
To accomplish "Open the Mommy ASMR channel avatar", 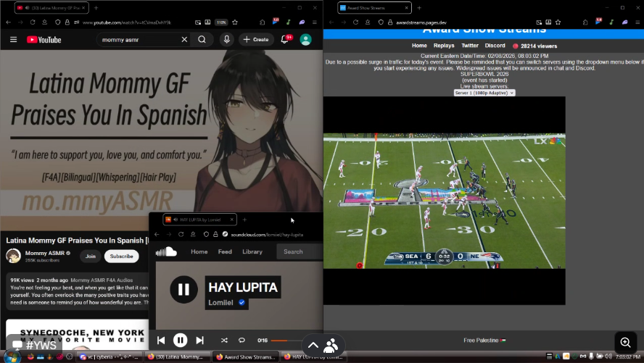I will [13, 256].
